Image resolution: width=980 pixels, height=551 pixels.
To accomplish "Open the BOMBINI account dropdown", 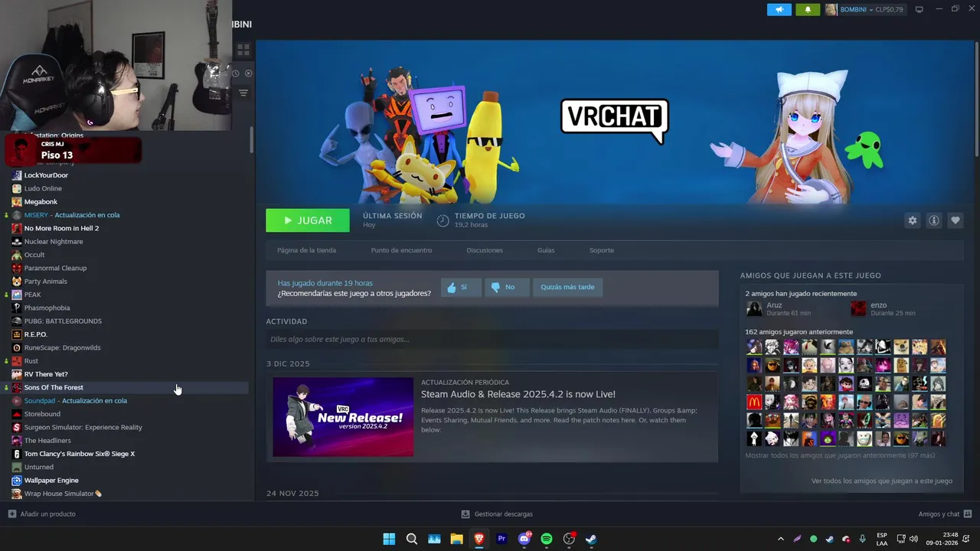I will [864, 9].
